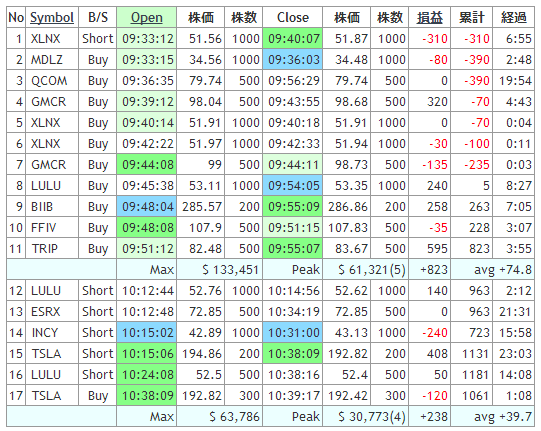The height and width of the screenshot is (431, 541).
Task: Click the Short cell in ESRX row
Action: pos(98,312)
